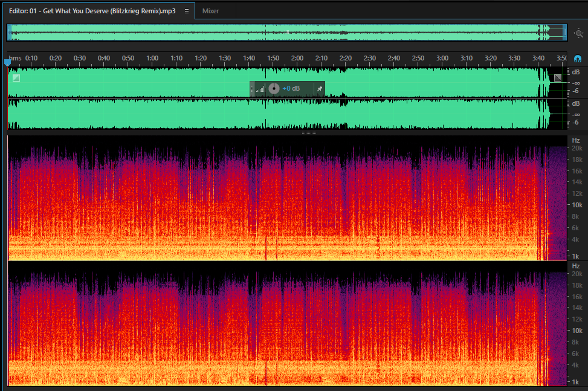588x391 pixels.
Task: Click the 10k mark on the lower frequency scale
Action: tap(577, 331)
